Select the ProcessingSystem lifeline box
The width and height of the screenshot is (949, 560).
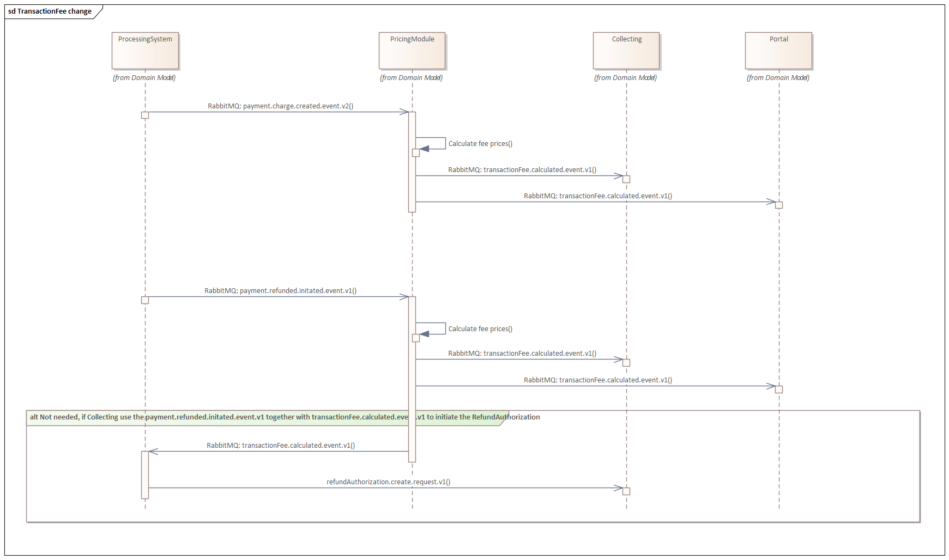click(x=146, y=51)
